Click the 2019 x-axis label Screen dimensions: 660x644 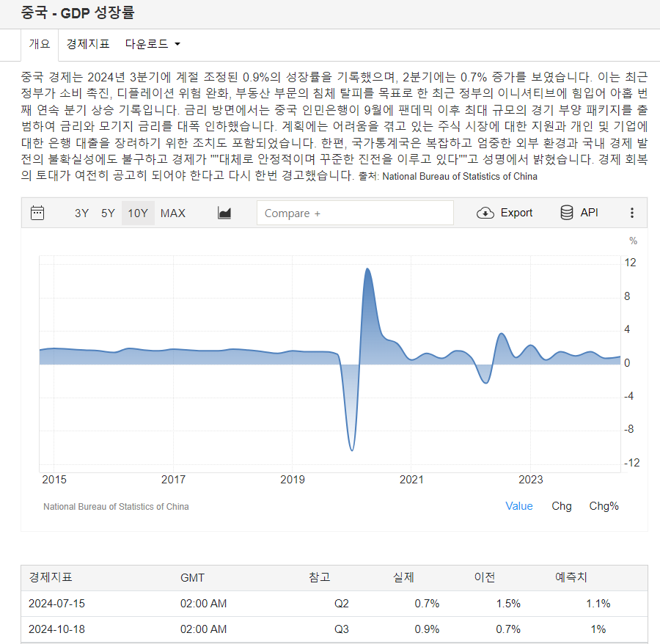click(293, 480)
